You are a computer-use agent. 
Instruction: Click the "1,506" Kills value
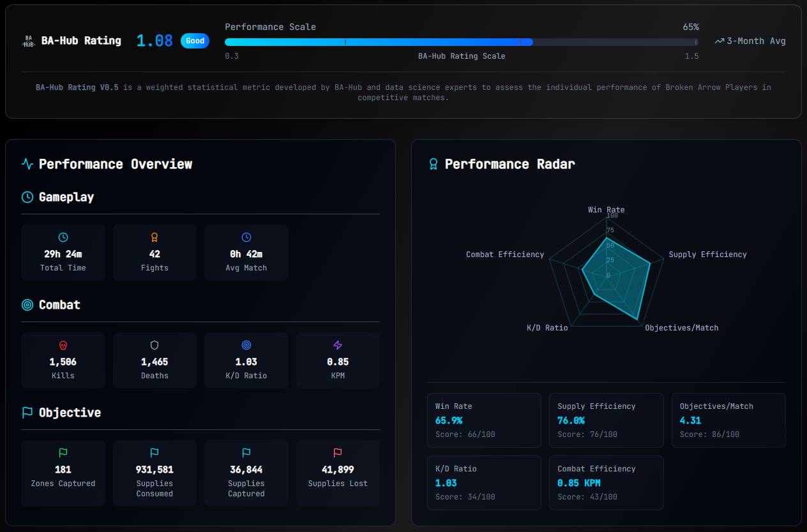[x=63, y=362]
